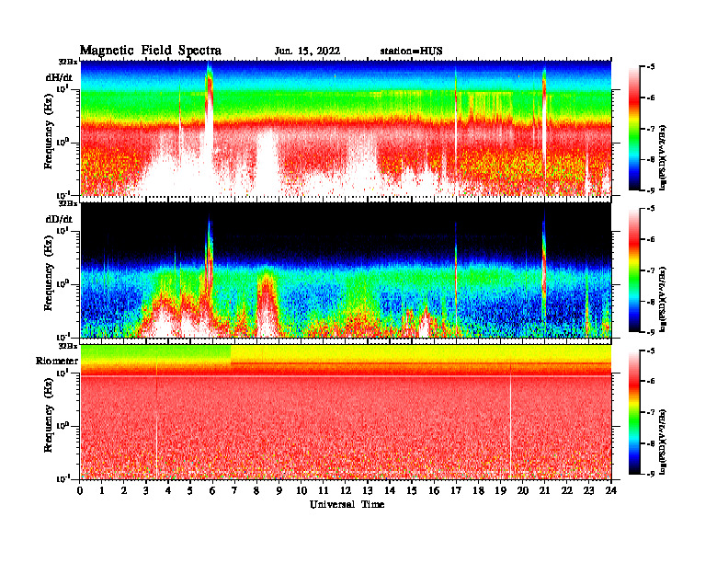
Task: Click the "-5" tick on Riometer colorbar
Action: (652, 350)
